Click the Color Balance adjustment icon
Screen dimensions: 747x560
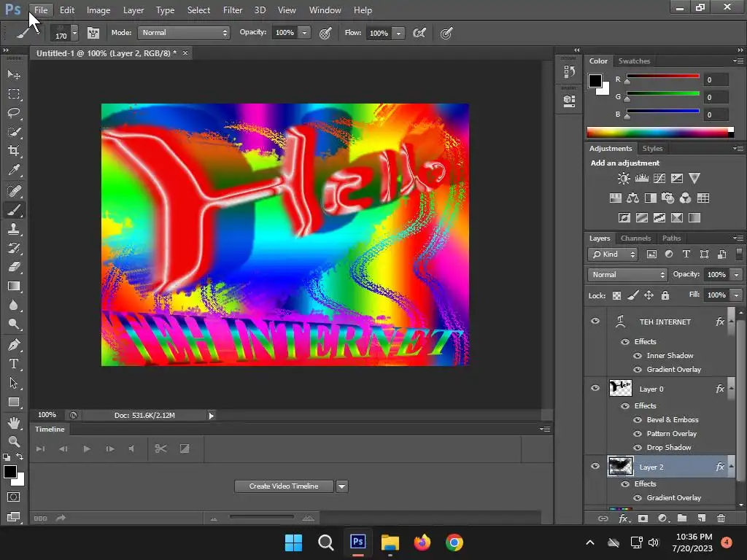[x=633, y=198]
